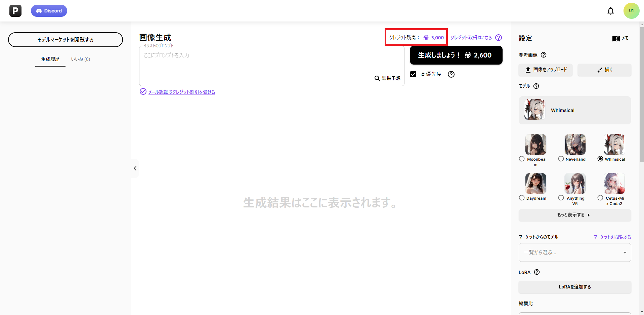Open the メモ notes book icon
Screen dimensions: 644x315
point(616,38)
